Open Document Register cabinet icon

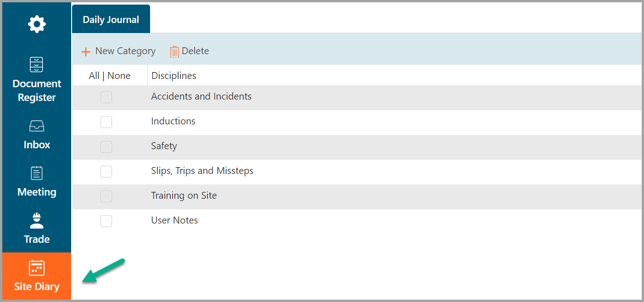37,65
